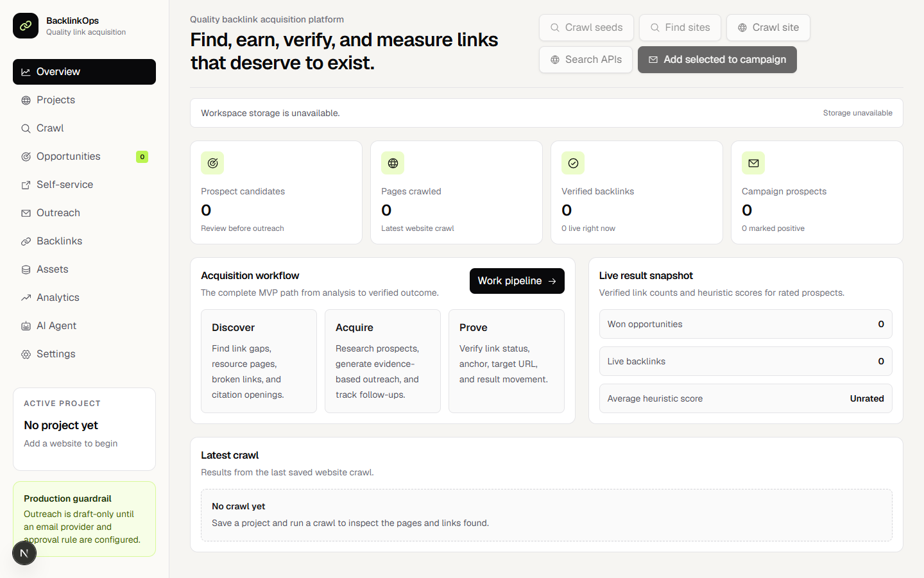Click the 'No project yet' active project card

84,429
